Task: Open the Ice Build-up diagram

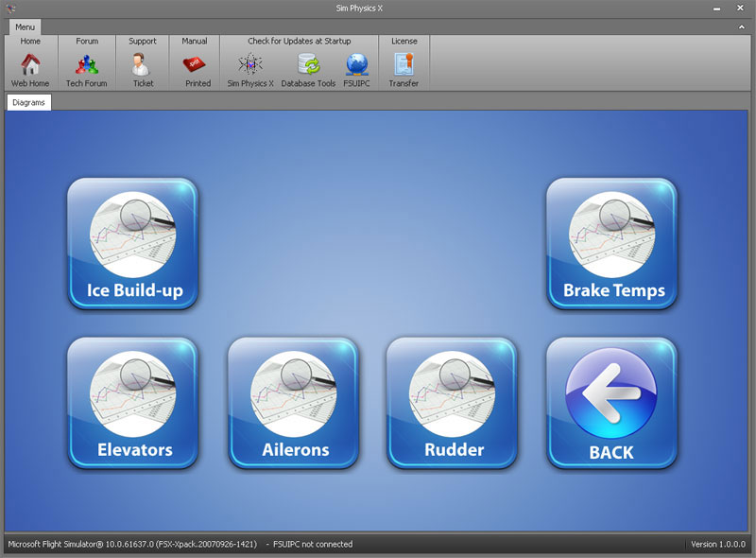Action: click(x=133, y=243)
